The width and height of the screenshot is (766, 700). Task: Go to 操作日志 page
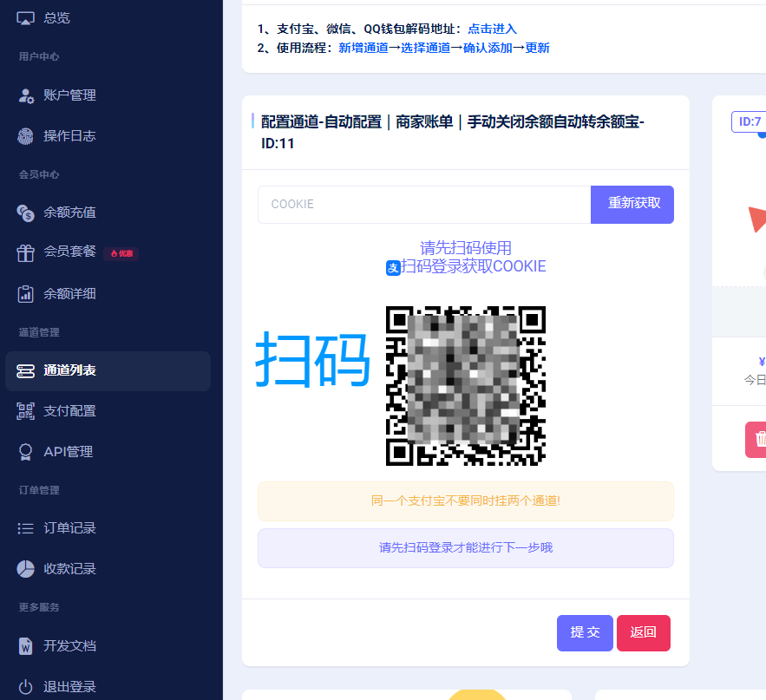pos(69,136)
